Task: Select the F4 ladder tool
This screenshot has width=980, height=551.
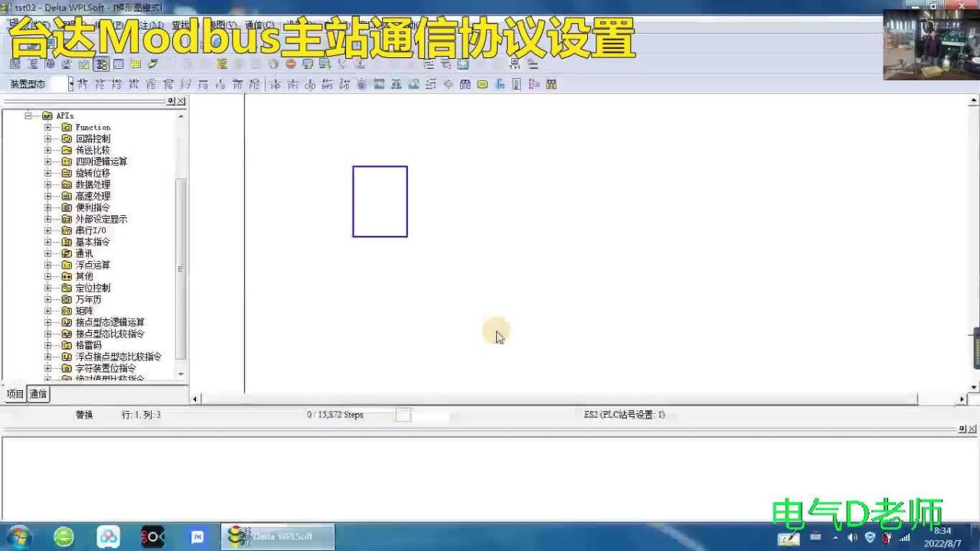Action: click(x=134, y=84)
